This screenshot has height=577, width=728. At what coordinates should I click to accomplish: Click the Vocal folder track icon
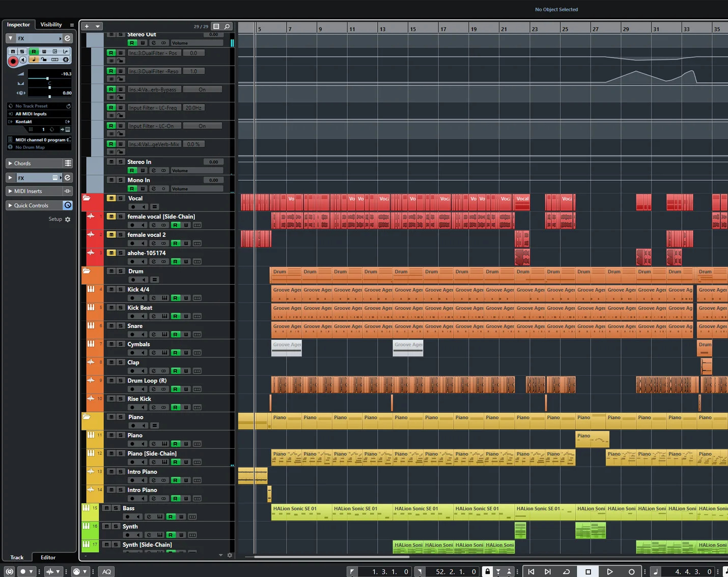(x=87, y=198)
